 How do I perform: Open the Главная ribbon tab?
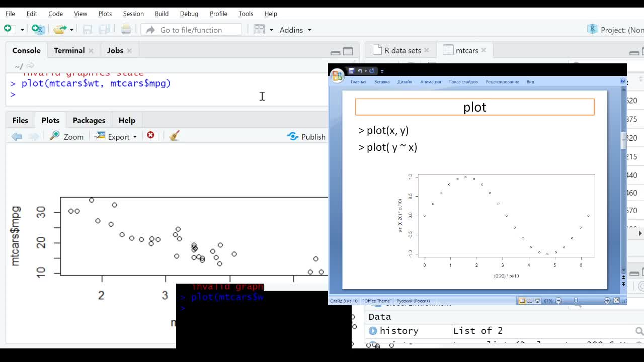(x=359, y=81)
